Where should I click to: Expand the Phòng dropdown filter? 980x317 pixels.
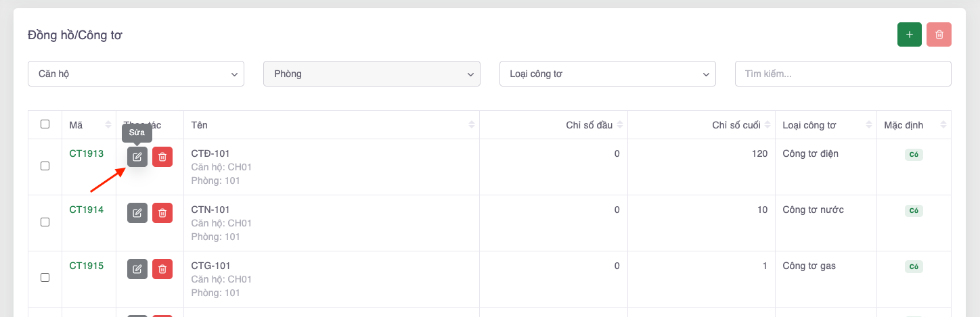(x=371, y=74)
